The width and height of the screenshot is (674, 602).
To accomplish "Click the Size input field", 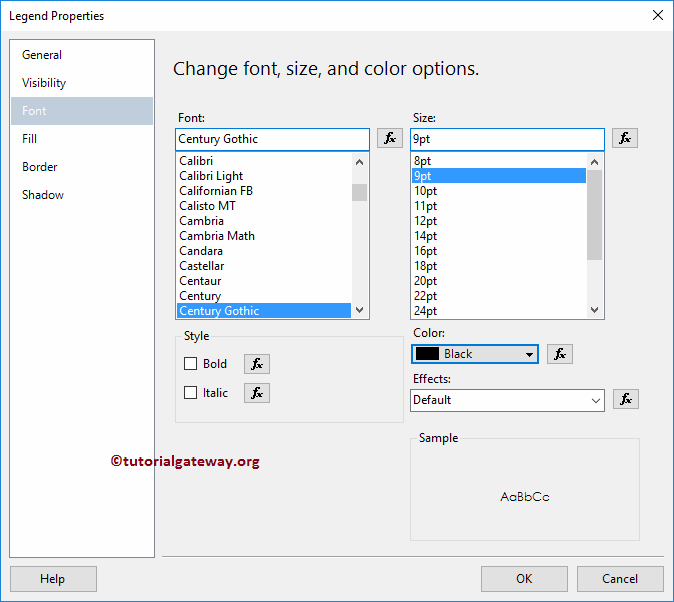I will point(507,139).
